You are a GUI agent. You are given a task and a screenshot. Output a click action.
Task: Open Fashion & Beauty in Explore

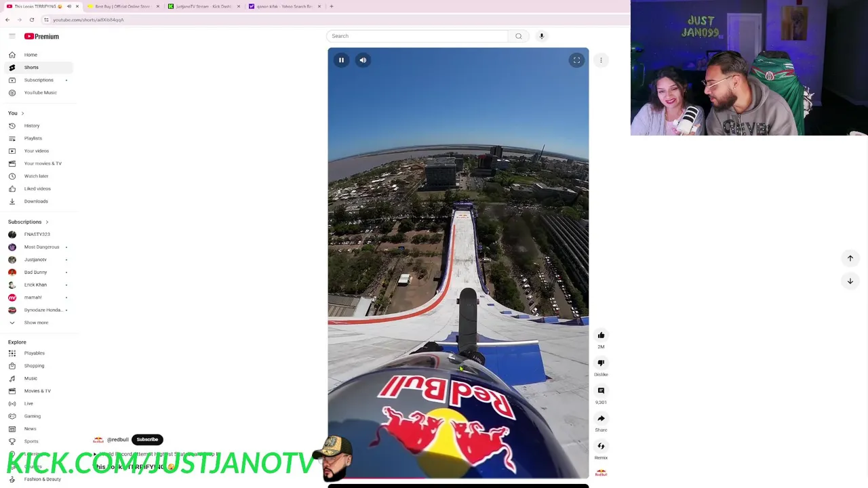[x=37, y=479]
